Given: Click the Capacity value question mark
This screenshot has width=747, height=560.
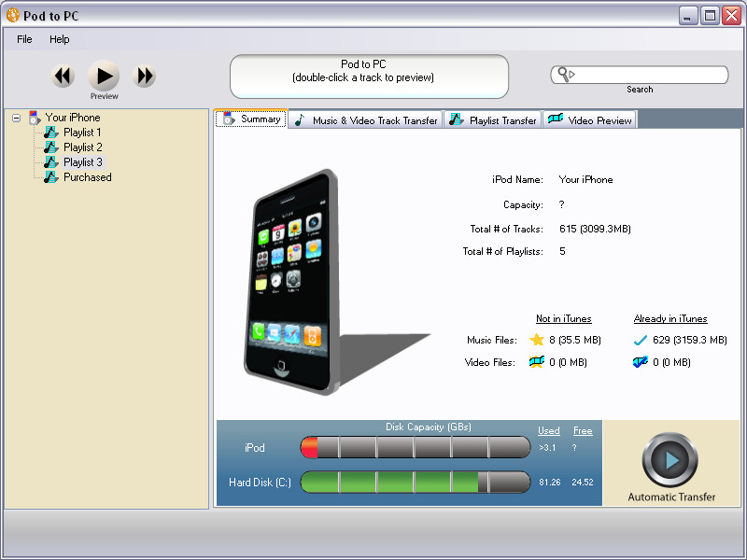Looking at the screenshot, I should click(x=562, y=204).
